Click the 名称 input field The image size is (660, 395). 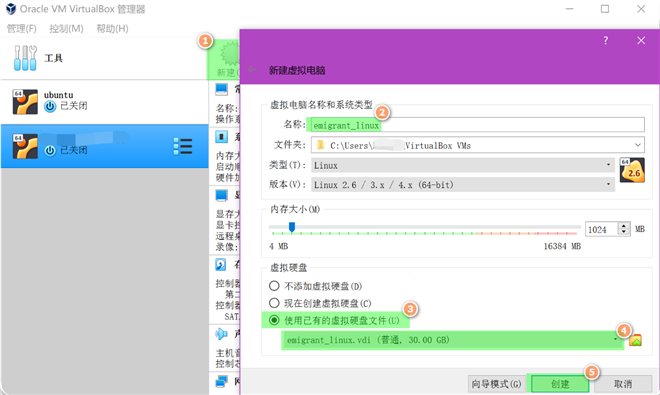pos(477,125)
